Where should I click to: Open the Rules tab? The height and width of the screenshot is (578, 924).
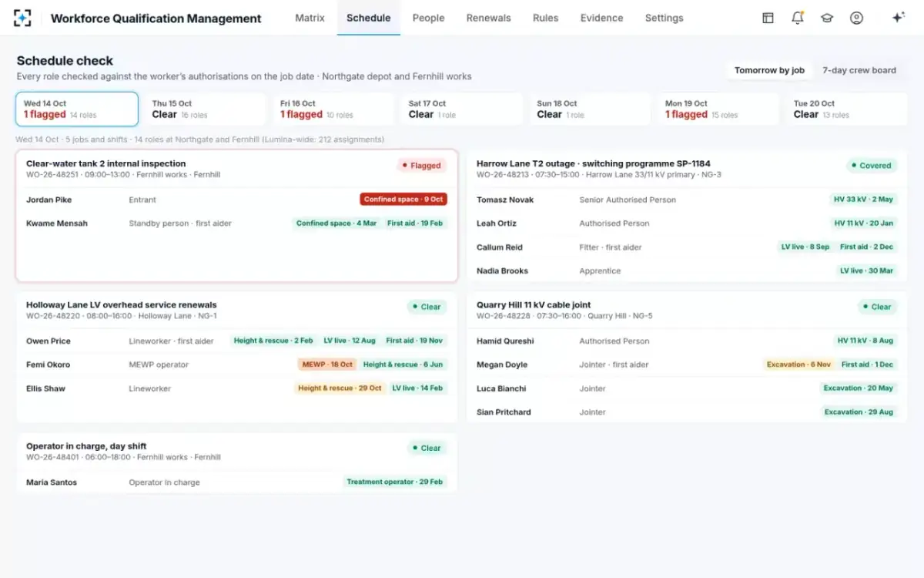545,18
